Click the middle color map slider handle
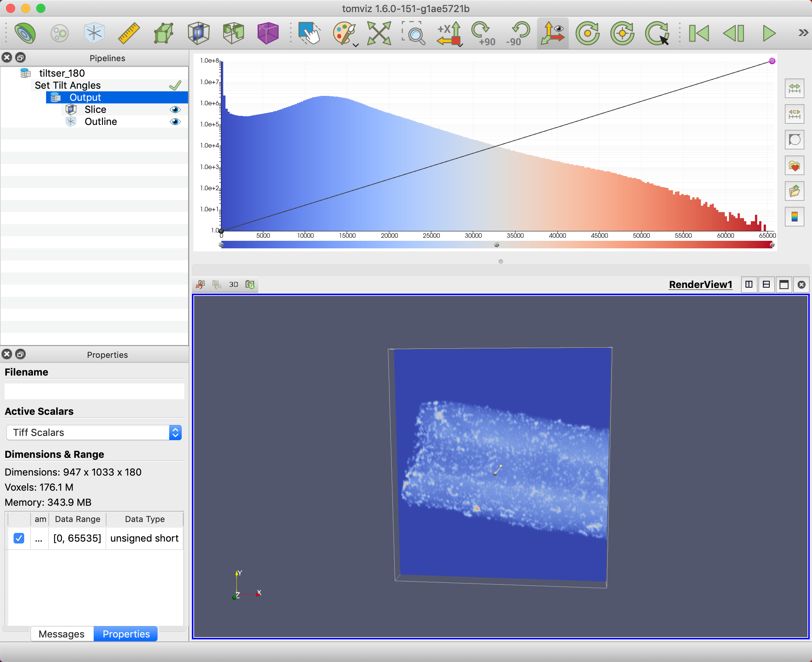The image size is (812, 662). click(x=496, y=245)
